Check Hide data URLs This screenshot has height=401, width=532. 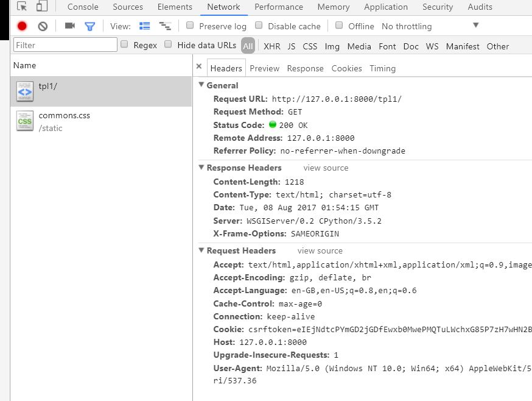(168, 44)
